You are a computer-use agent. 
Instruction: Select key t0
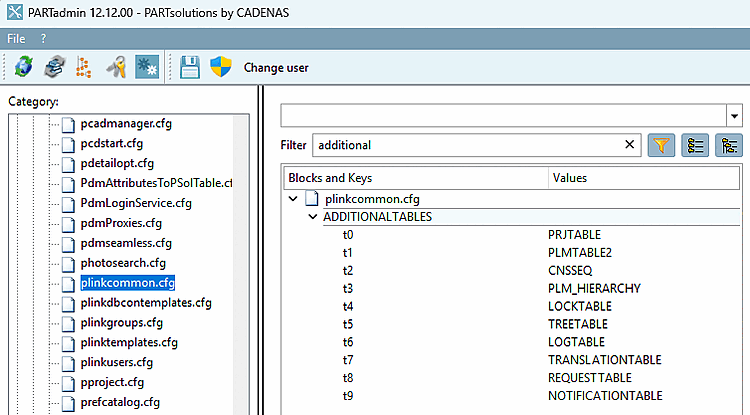(348, 235)
